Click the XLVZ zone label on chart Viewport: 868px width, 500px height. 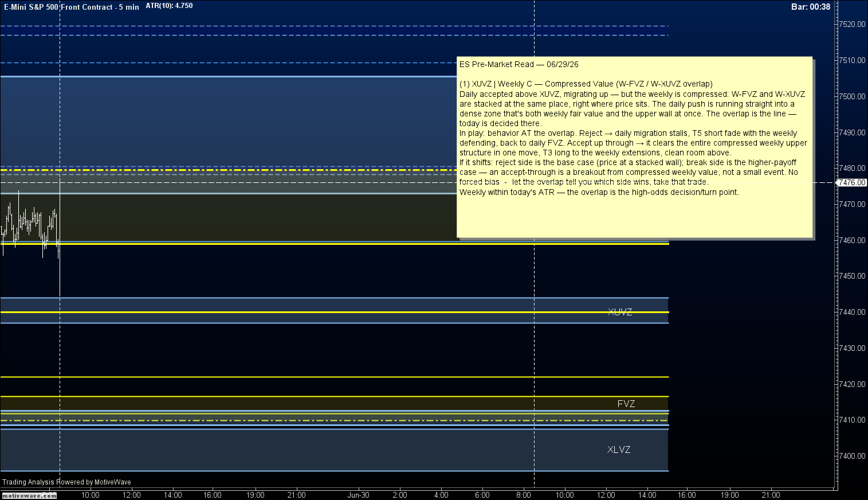(x=619, y=450)
